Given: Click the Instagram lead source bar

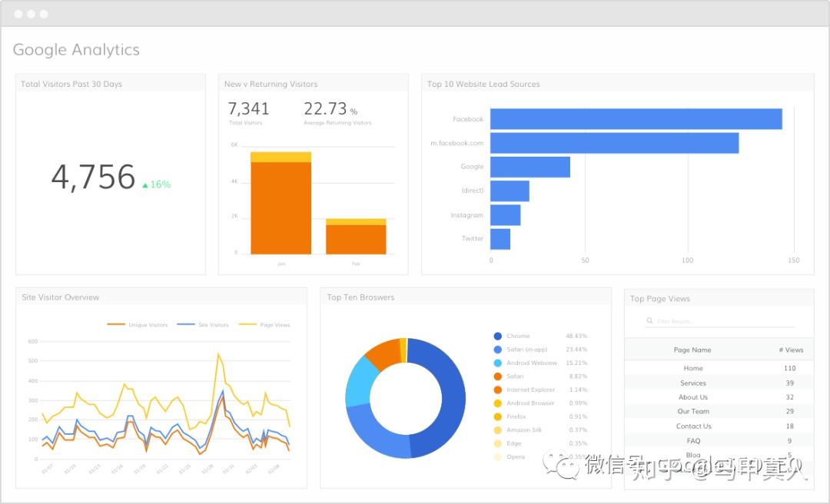Looking at the screenshot, I should pyautogui.click(x=505, y=215).
